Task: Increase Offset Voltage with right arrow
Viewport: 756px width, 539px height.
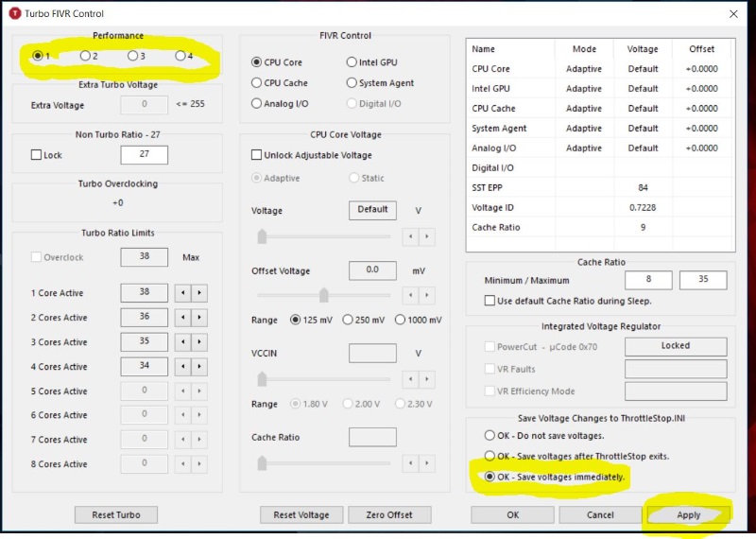Action: pos(427,295)
